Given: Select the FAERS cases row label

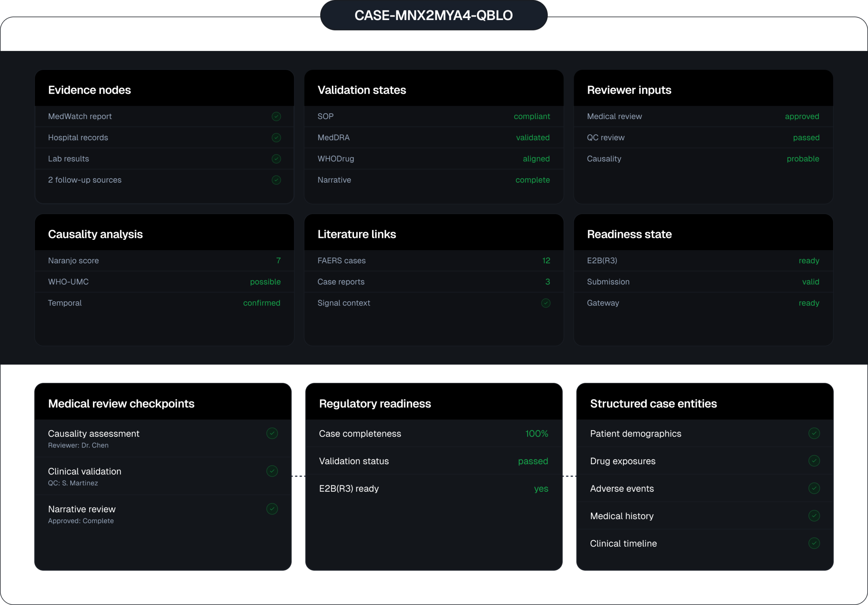Looking at the screenshot, I should click(341, 261).
